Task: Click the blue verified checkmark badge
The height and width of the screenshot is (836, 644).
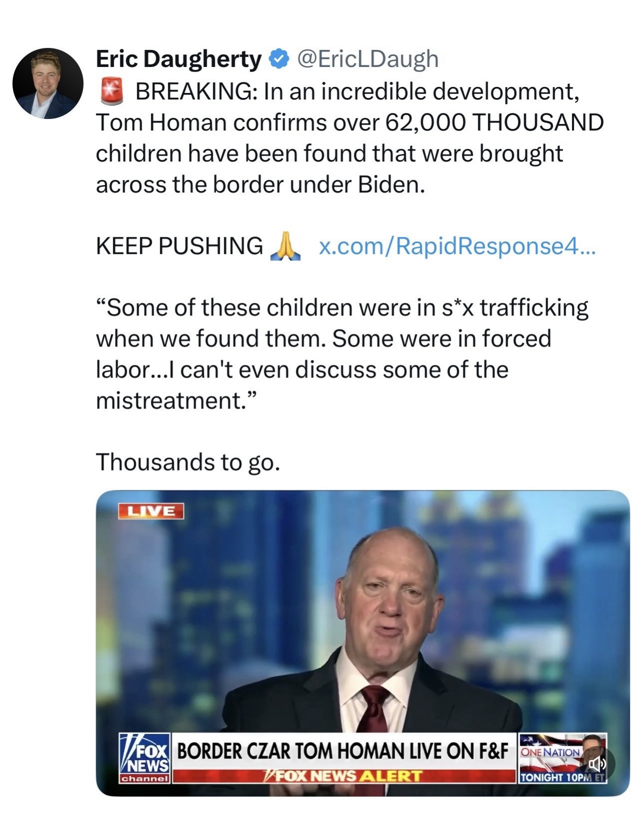Action: click(x=279, y=59)
